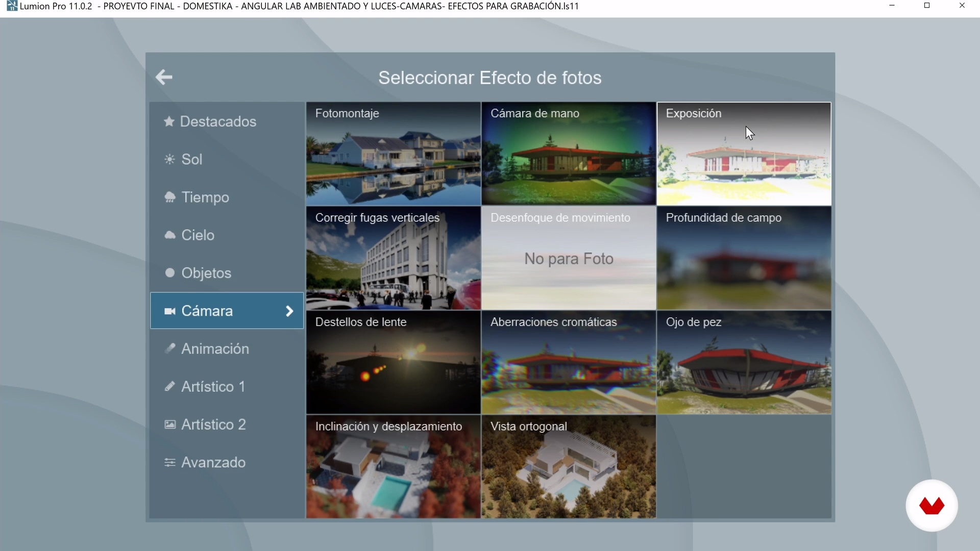Select the Profundidad de campo effect

744,258
